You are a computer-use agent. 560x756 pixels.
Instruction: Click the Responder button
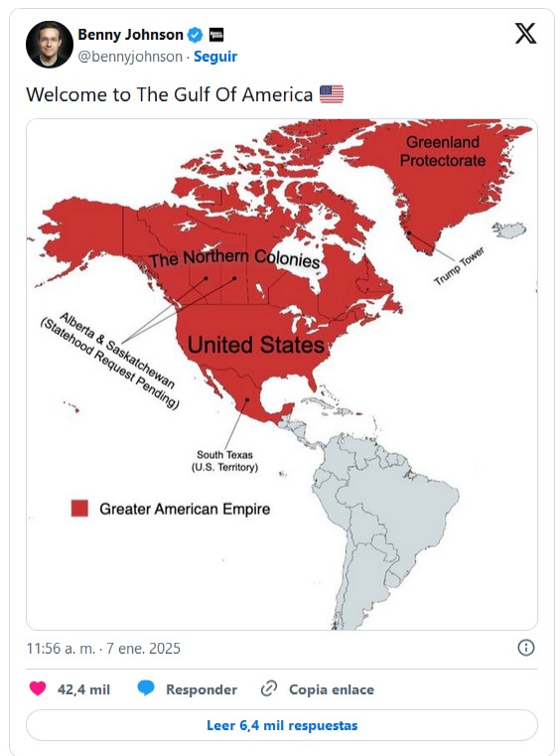tap(202, 689)
